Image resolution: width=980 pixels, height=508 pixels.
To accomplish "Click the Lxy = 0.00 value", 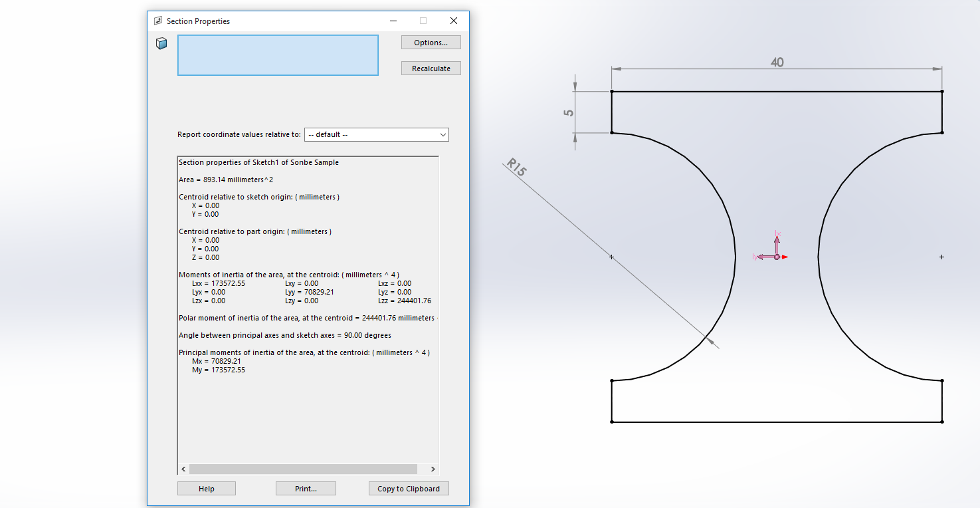I will 302,283.
